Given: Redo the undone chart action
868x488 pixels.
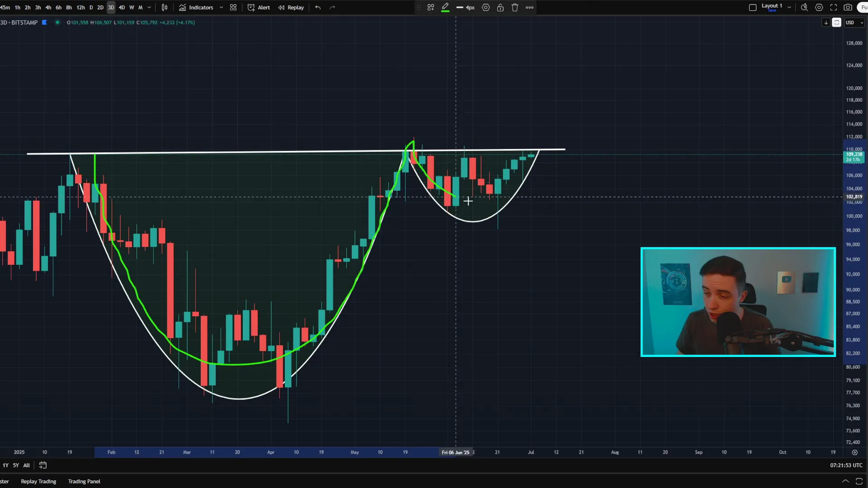Looking at the screenshot, I should (332, 8).
